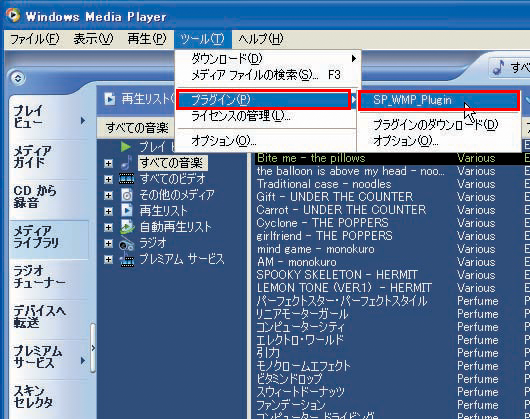The width and height of the screenshot is (530, 419).
Task: Select SP_WMP_Plugin in the submenu
Action: tap(439, 100)
